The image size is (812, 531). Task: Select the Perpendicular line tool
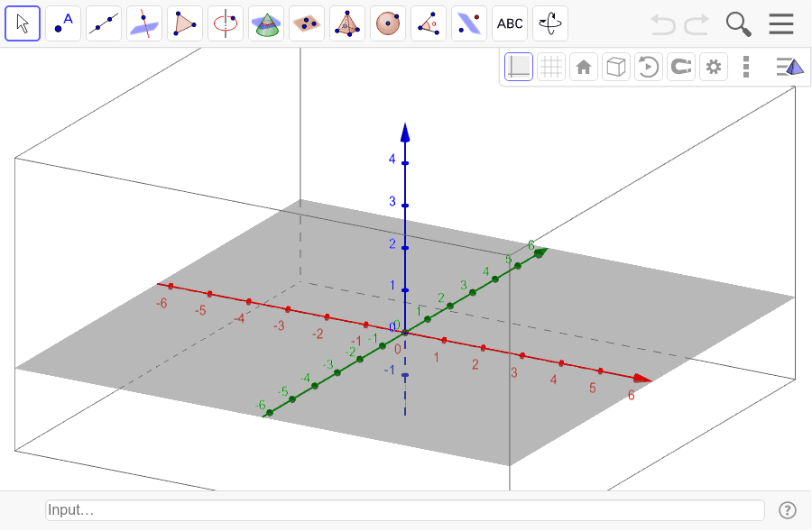[144, 23]
